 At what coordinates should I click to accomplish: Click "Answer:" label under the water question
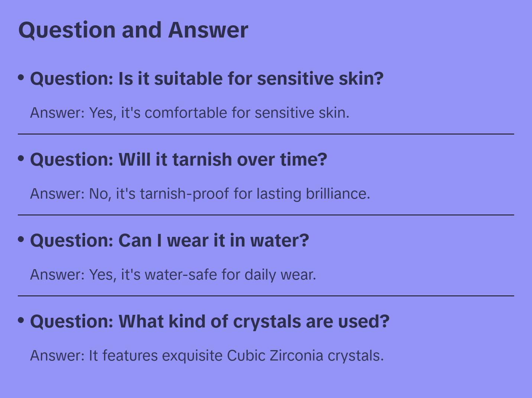point(58,275)
